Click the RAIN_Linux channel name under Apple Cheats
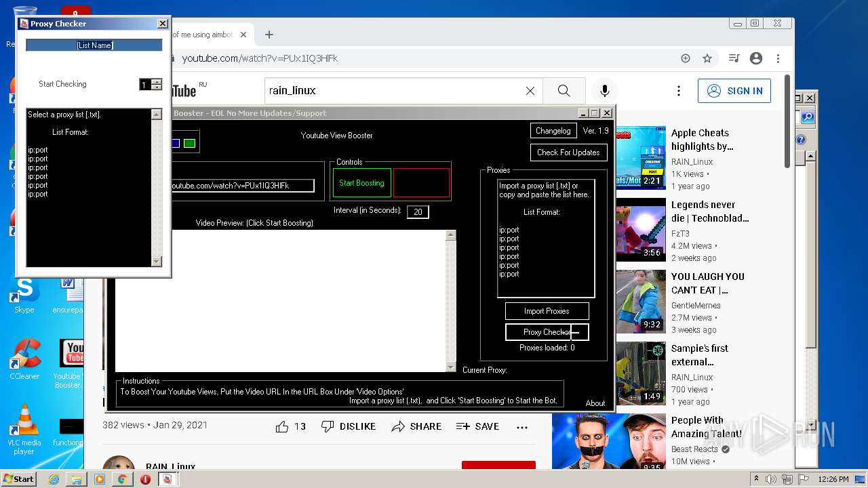The image size is (868, 488). [x=692, y=161]
